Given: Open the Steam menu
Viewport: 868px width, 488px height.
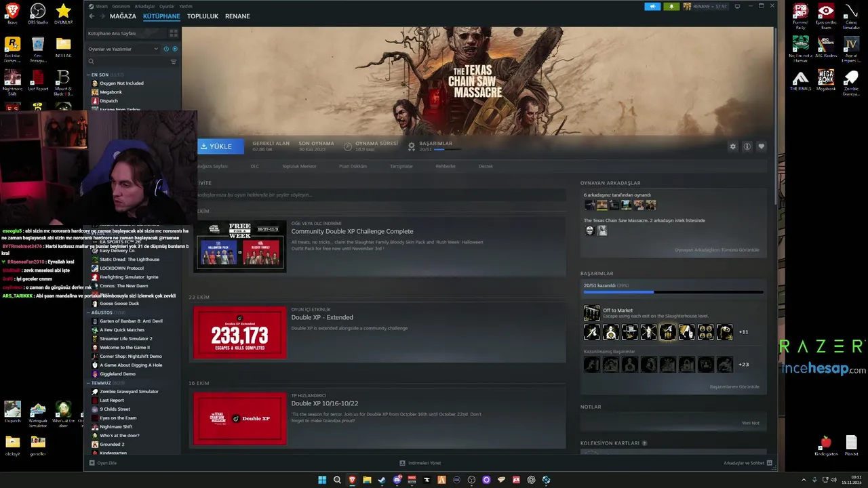Looking at the screenshot, I should (x=98, y=6).
